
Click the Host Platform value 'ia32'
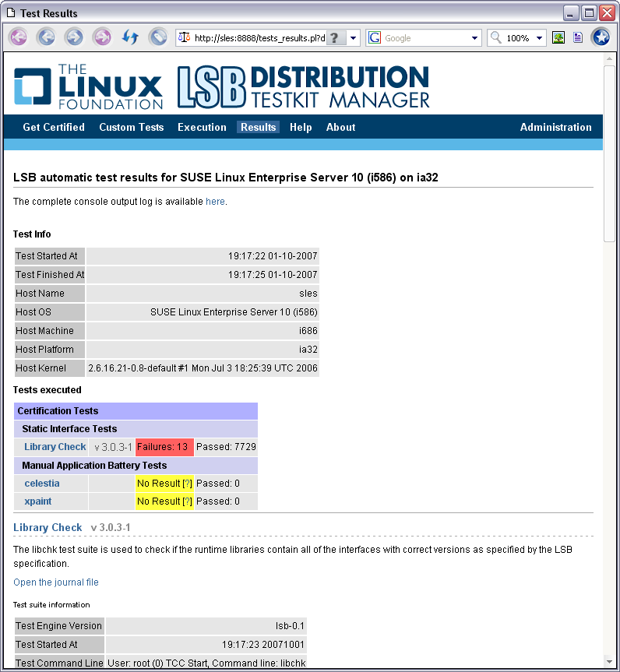point(308,350)
